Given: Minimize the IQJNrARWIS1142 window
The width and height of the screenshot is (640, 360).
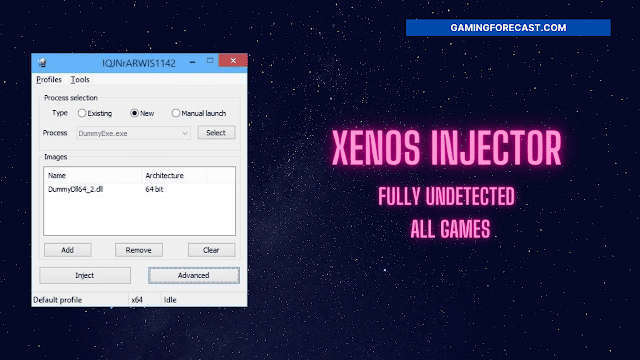Looking at the screenshot, I should pos(193,61).
